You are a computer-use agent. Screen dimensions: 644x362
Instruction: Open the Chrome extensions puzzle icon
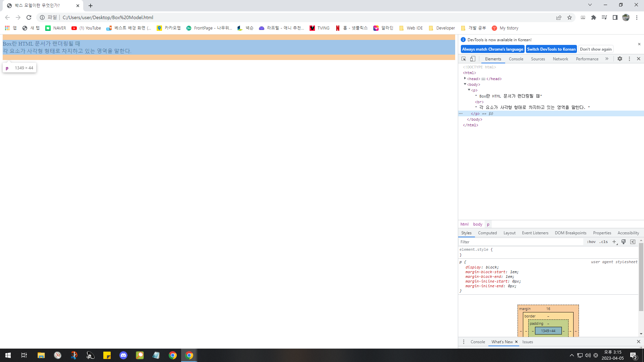(x=594, y=17)
